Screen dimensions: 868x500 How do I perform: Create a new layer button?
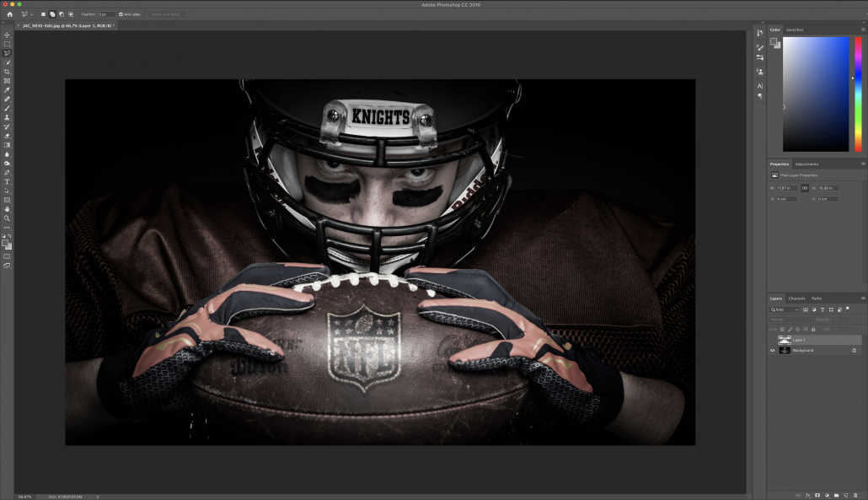click(845, 495)
